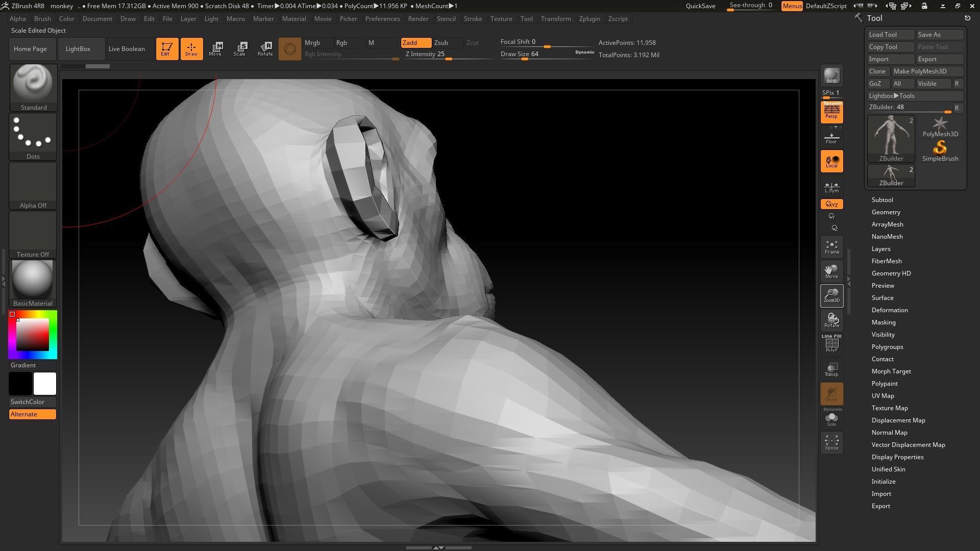
Task: Expand the Geometry section
Action: tap(886, 212)
